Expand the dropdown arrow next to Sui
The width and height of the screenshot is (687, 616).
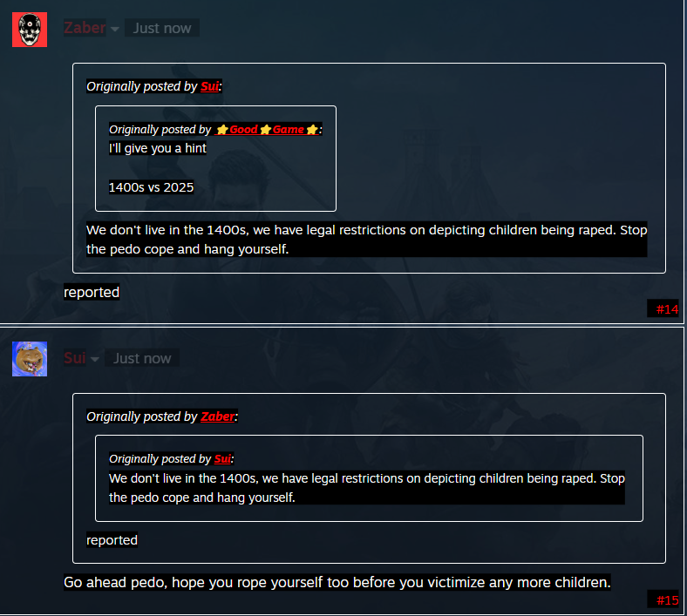coord(95,359)
